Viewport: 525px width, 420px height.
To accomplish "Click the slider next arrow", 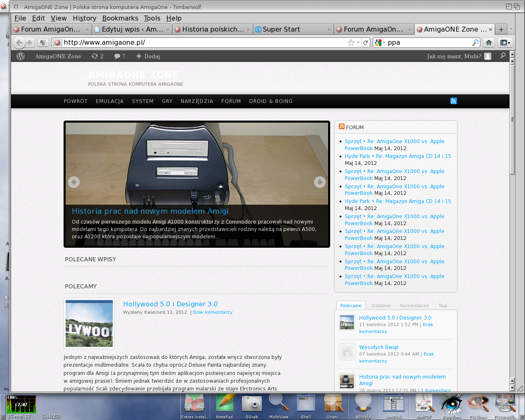I will pos(320,182).
